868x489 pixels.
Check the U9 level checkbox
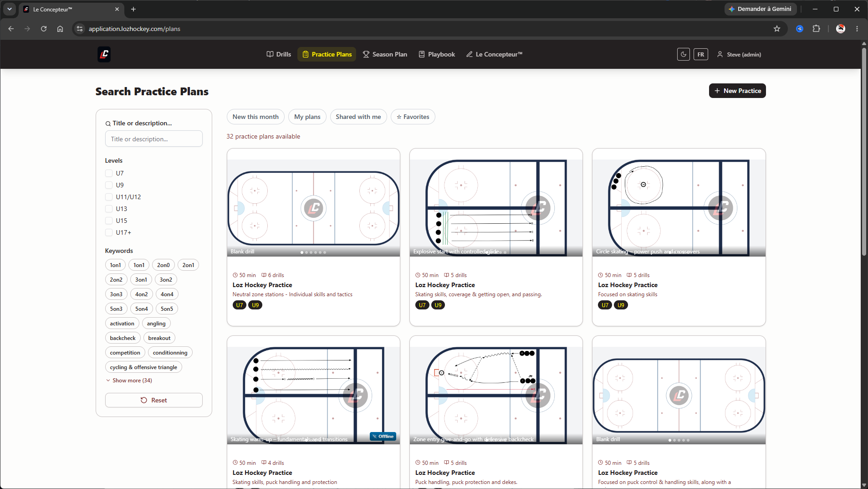click(x=109, y=185)
